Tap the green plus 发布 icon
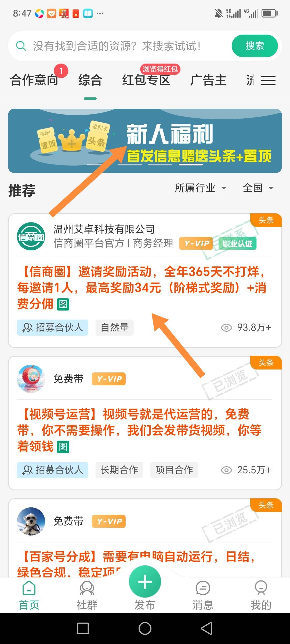 (145, 581)
